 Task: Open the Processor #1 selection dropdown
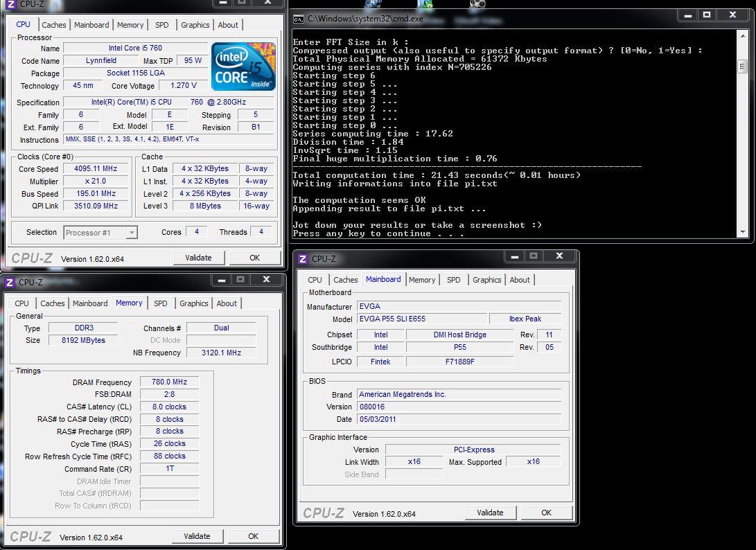(100, 232)
